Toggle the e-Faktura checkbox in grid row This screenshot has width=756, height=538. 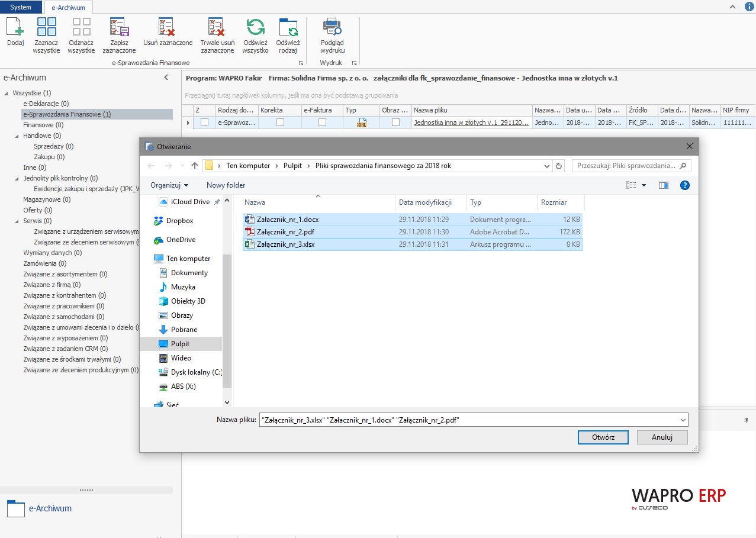click(322, 123)
